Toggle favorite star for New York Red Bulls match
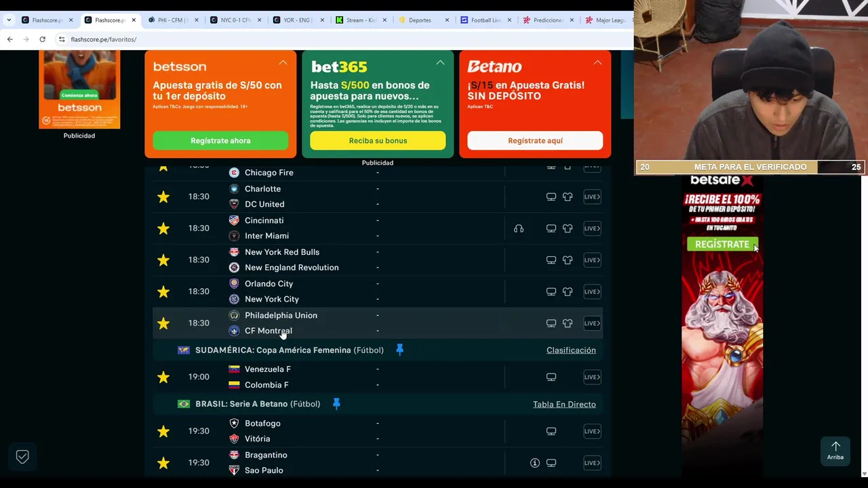This screenshot has height=488, width=868. coord(163,260)
